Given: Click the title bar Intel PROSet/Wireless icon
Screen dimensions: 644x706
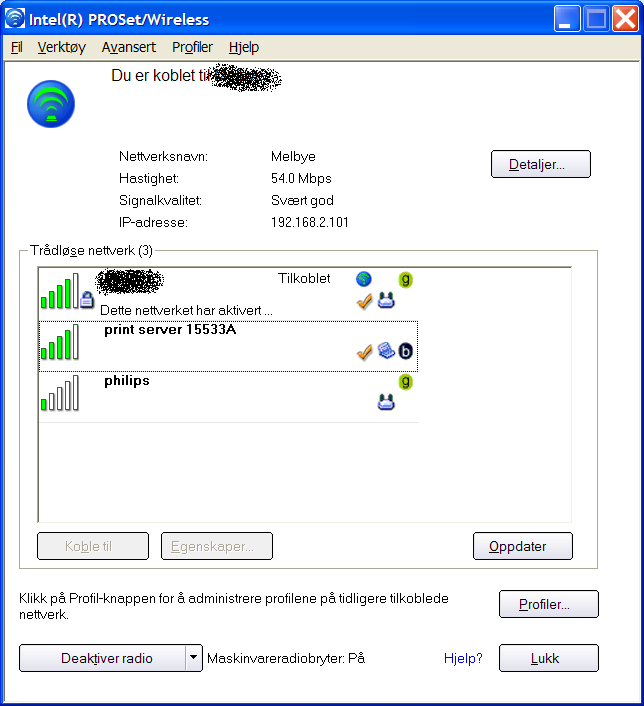Looking at the screenshot, I should [x=14, y=19].
